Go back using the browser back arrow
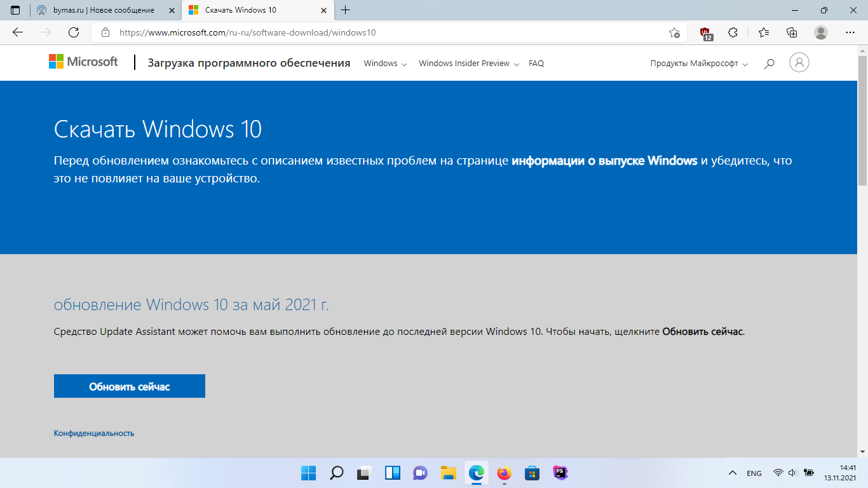Screen dimensions: 868x488 pos(18,32)
